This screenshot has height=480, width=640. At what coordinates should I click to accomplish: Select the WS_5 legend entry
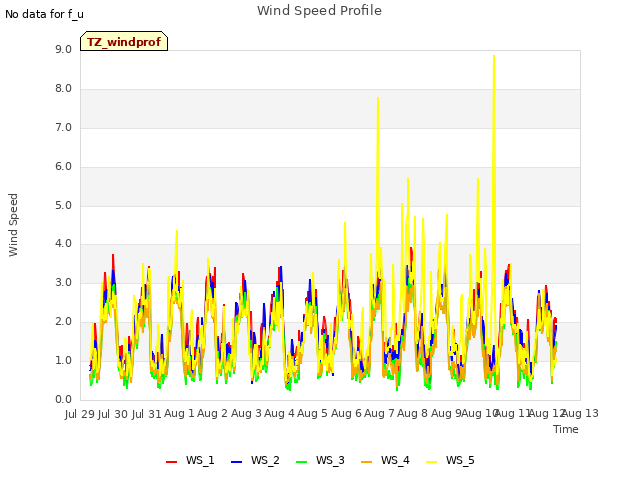[x=450, y=460]
